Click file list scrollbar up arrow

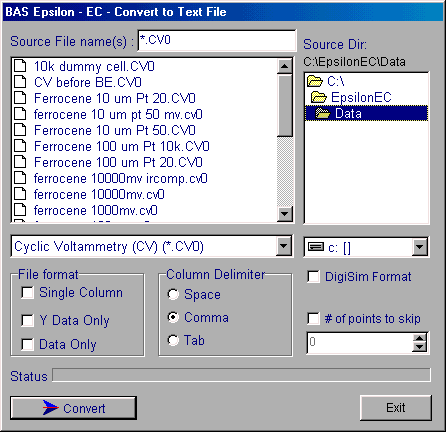click(x=285, y=66)
